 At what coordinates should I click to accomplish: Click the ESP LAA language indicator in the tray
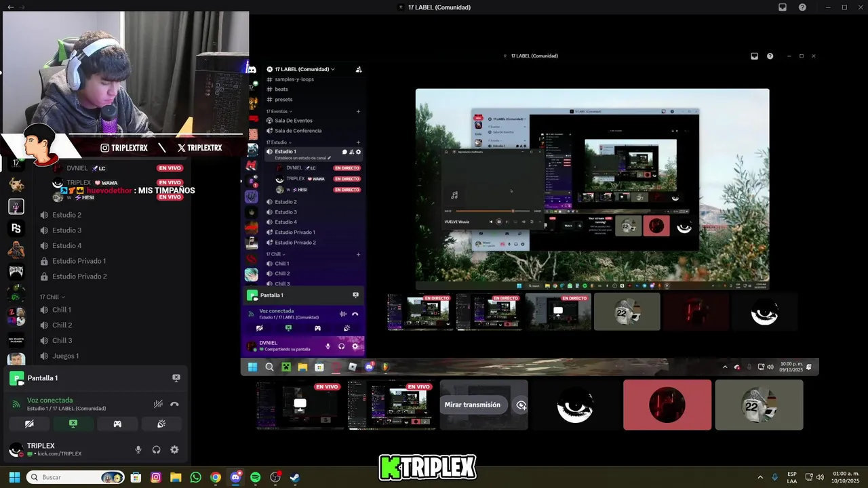[x=792, y=477]
